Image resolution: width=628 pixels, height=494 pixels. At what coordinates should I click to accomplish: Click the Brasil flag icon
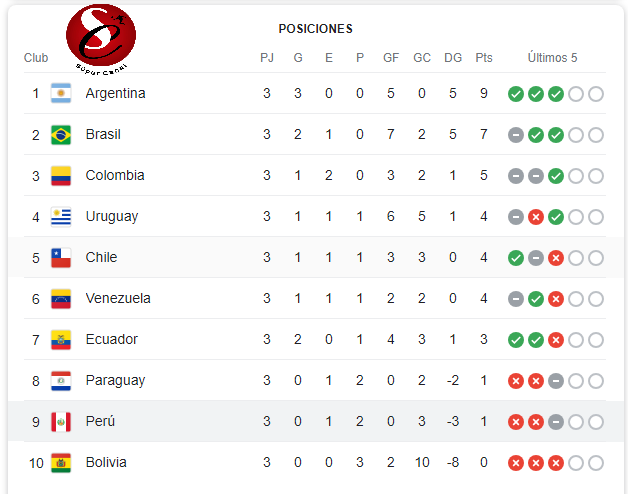[61, 135]
